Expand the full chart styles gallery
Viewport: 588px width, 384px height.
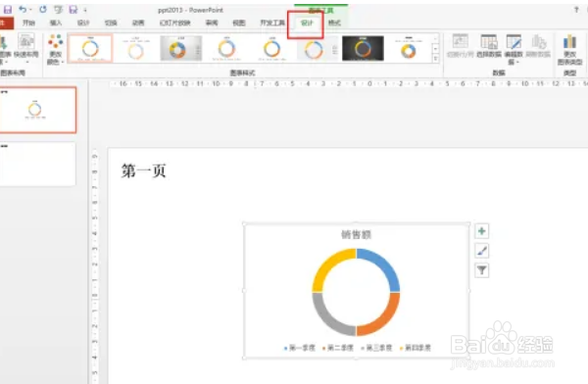tap(435, 59)
